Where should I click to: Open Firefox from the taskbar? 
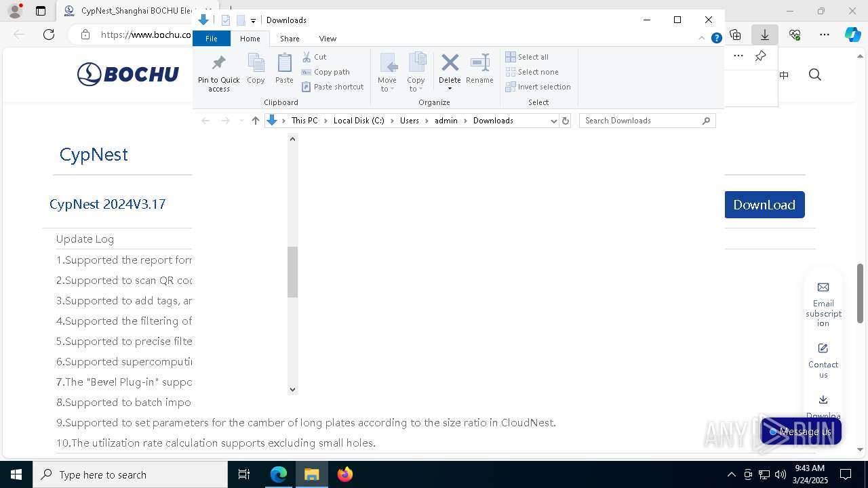click(x=345, y=474)
